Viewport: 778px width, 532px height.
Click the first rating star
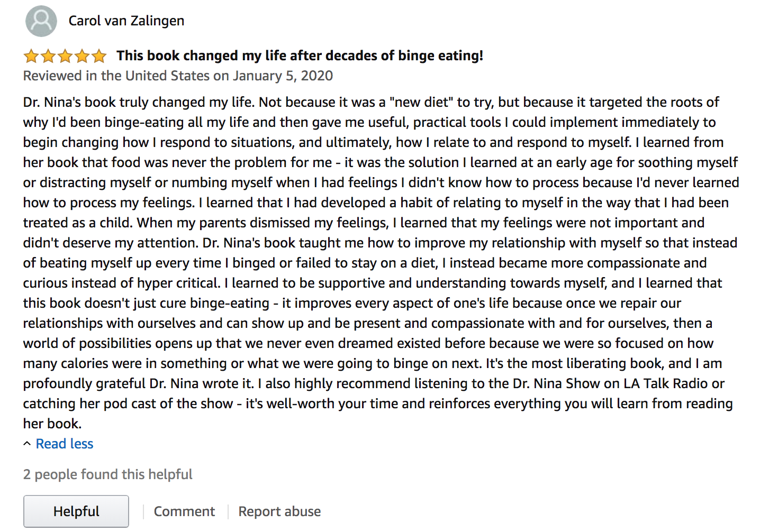(x=31, y=56)
